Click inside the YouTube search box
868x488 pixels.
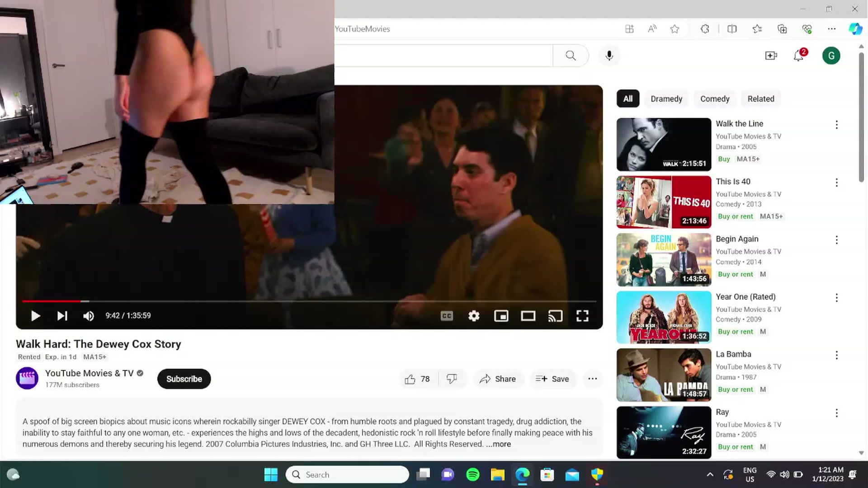[x=443, y=56]
